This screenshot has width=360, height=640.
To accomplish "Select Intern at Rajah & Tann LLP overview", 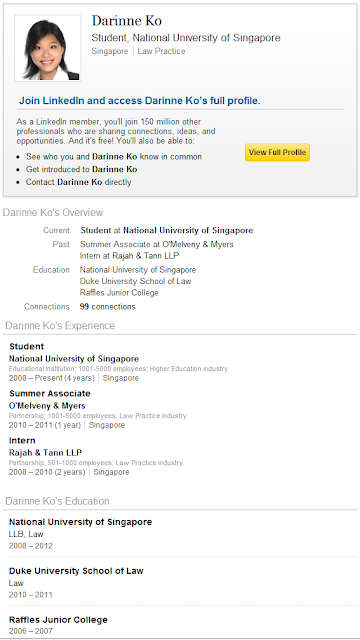I will (x=129, y=256).
